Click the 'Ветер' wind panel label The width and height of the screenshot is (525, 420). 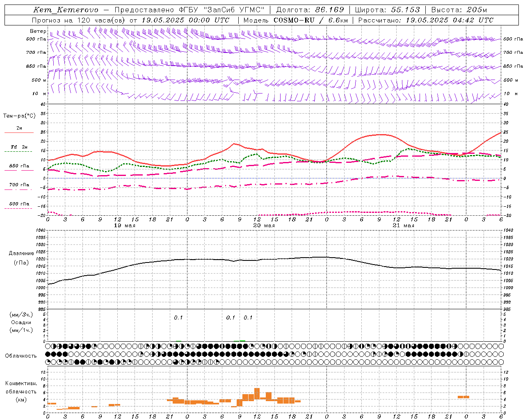click(x=38, y=31)
